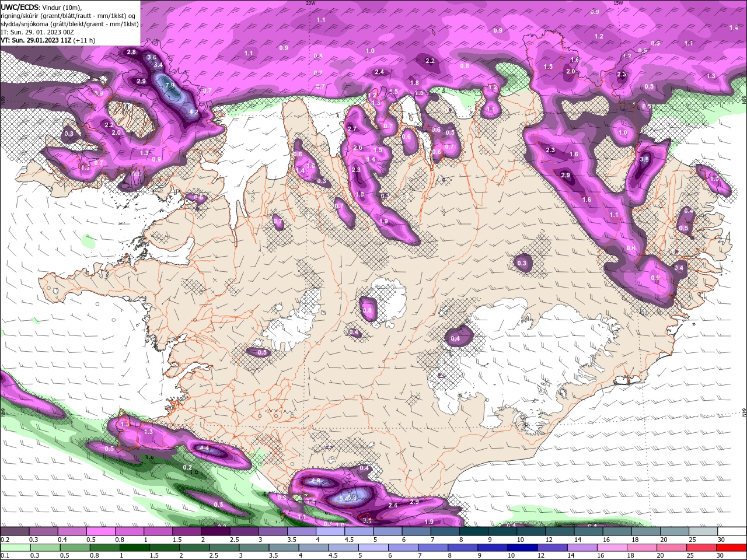Select upper legend swatch 18–20
Viewport: 747px width, 560px height.
(647, 531)
